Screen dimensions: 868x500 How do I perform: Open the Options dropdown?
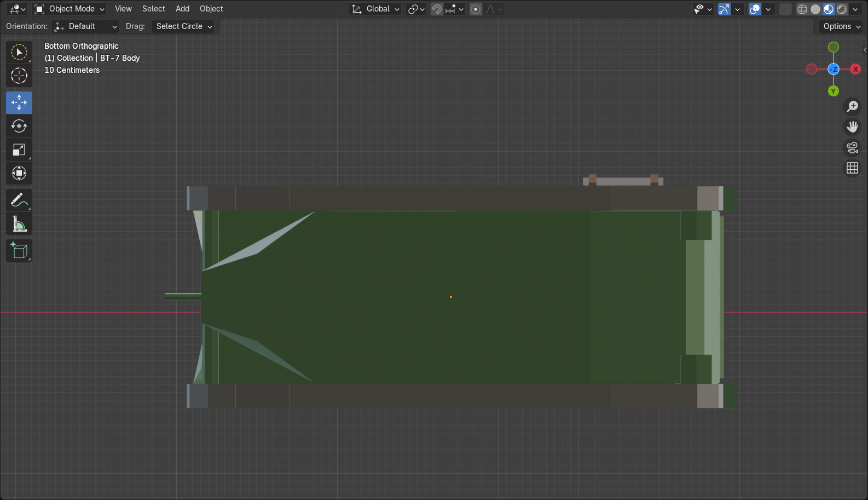(841, 26)
